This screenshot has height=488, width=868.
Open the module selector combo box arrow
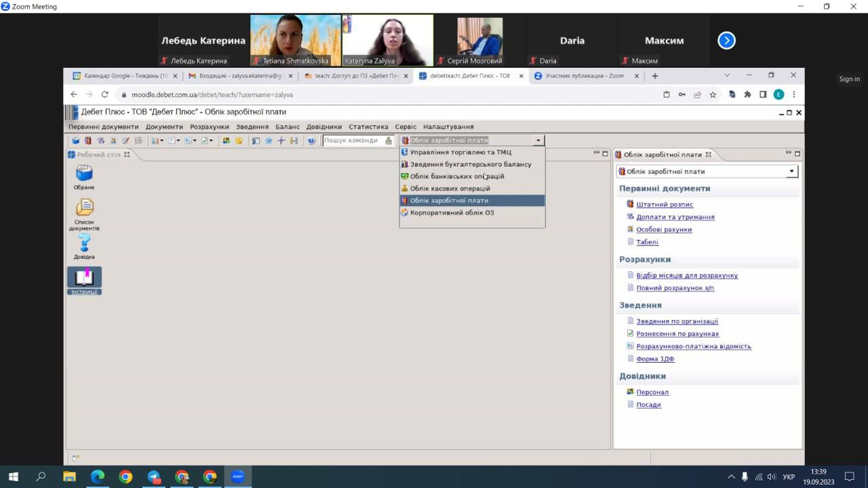tap(538, 141)
